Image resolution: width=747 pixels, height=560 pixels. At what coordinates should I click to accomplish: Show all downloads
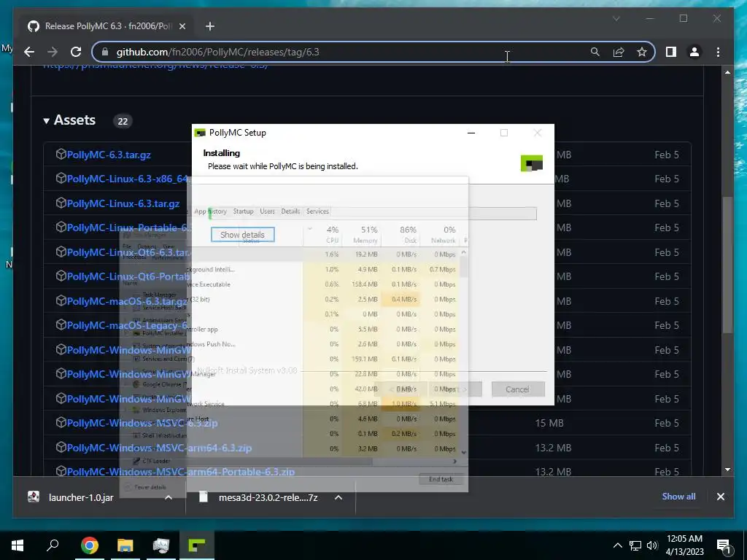(678, 497)
